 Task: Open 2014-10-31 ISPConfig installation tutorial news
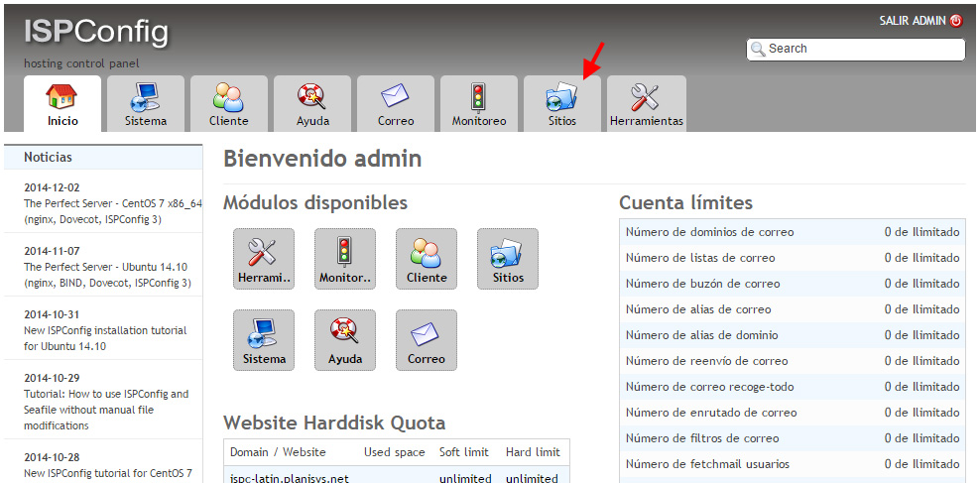[x=103, y=330]
